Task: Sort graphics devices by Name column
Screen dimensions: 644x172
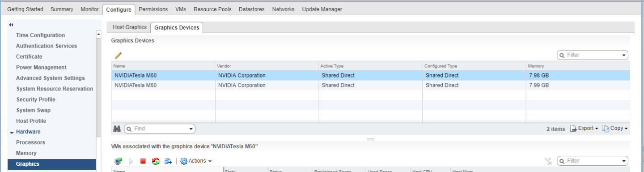Action: pos(163,66)
